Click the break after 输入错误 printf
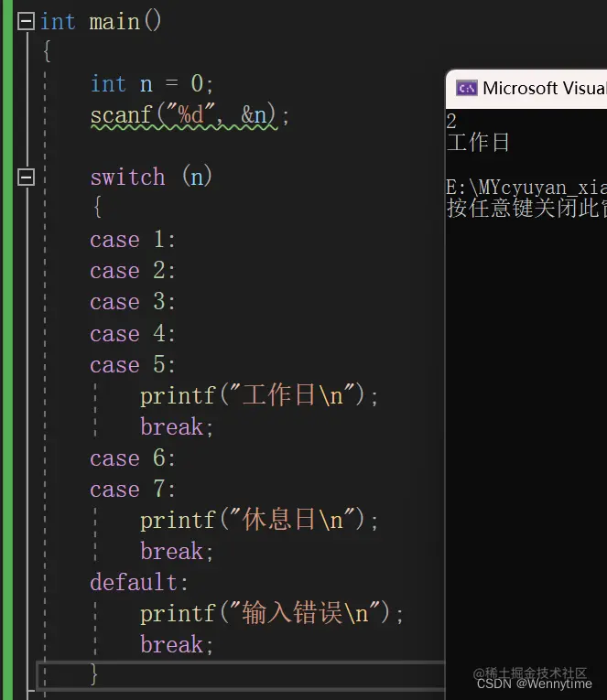The width and height of the screenshot is (607, 700). point(177,645)
